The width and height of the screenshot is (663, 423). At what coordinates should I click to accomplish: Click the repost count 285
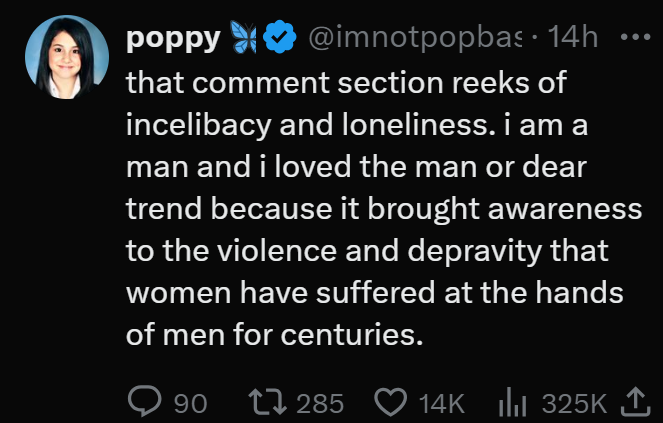[x=321, y=403]
